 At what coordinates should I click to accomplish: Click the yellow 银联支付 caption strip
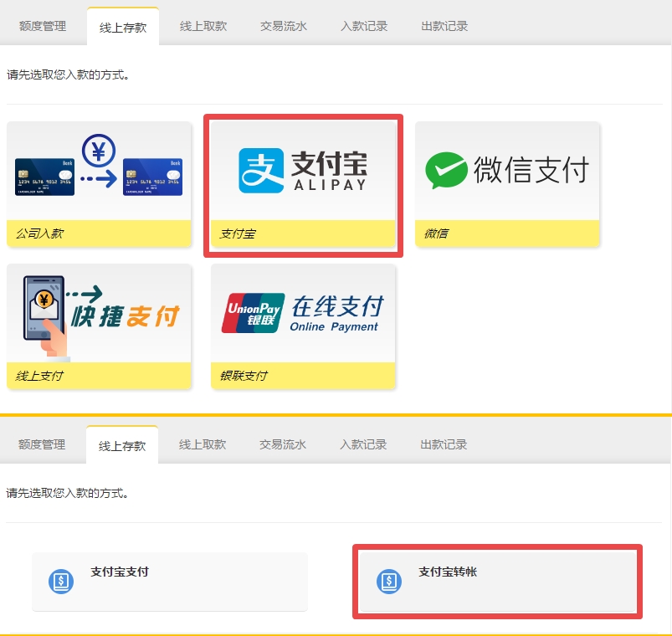[303, 376]
